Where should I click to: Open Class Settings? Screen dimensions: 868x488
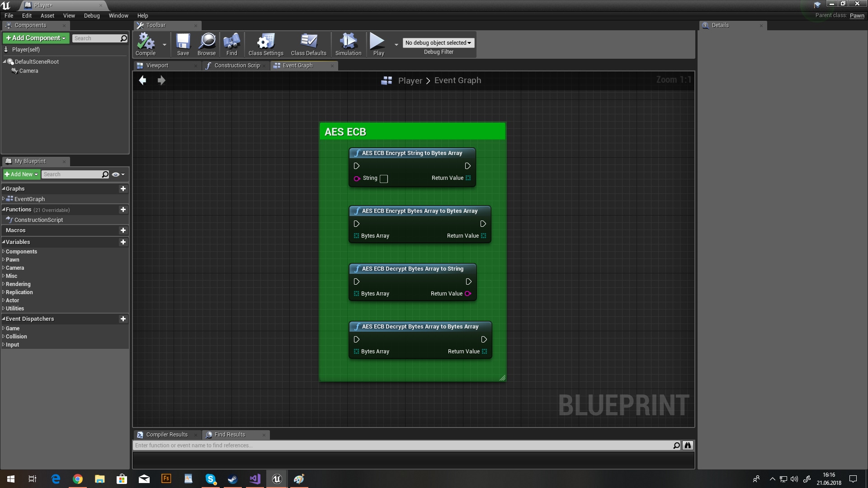tap(265, 44)
